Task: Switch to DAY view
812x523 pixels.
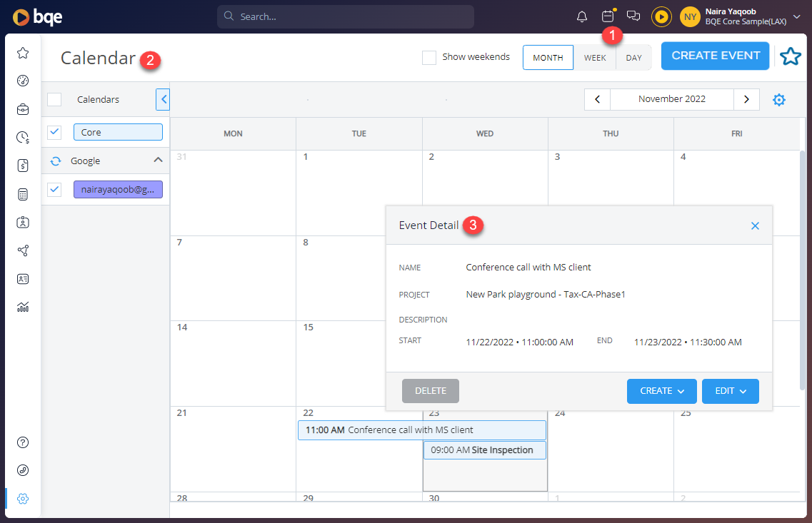Action: click(633, 57)
